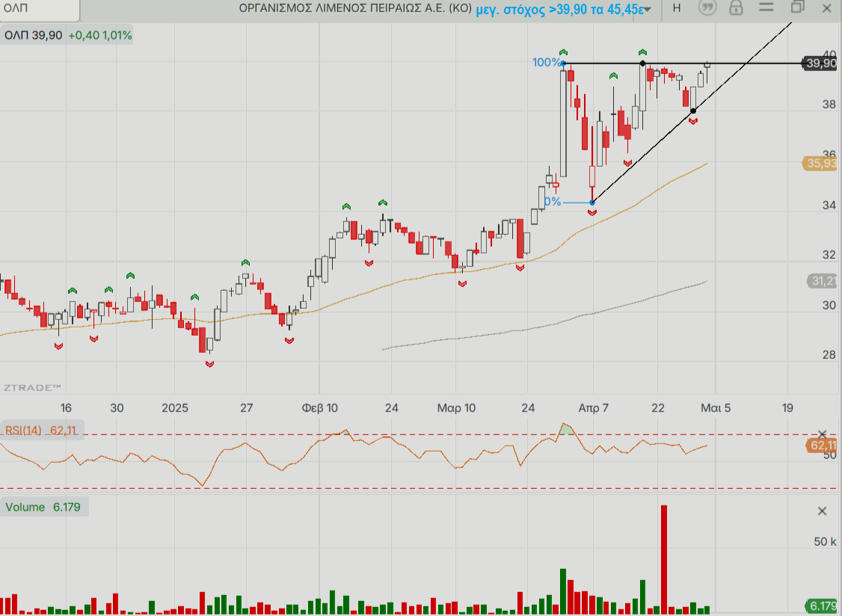Toggle the chart lock icon
Image resolution: width=842 pixels, height=616 pixels.
[736, 8]
